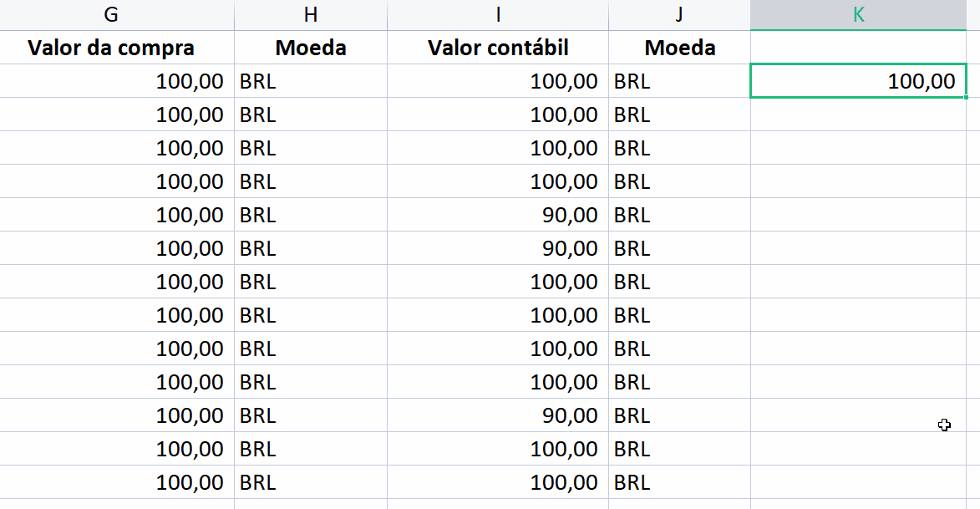Select first BRL cell in column H
The width and height of the screenshot is (980, 509).
(311, 81)
